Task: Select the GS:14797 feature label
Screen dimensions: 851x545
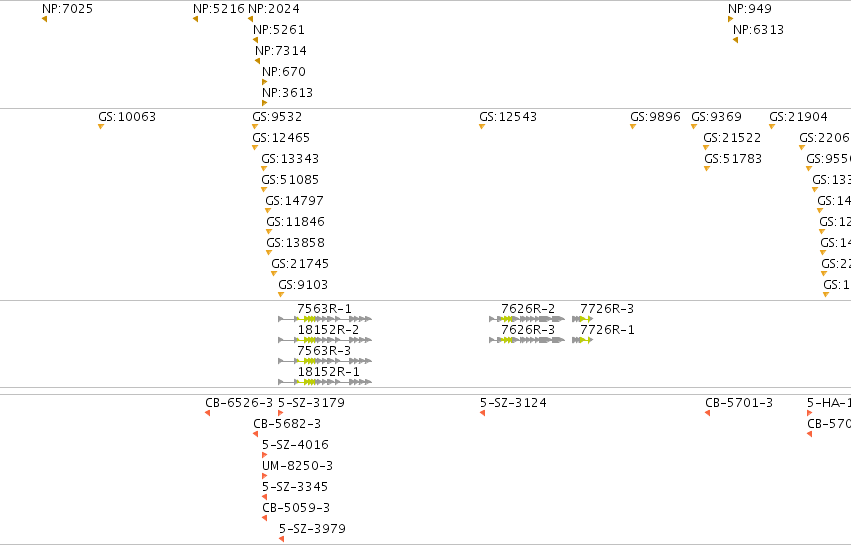Action: click(295, 201)
